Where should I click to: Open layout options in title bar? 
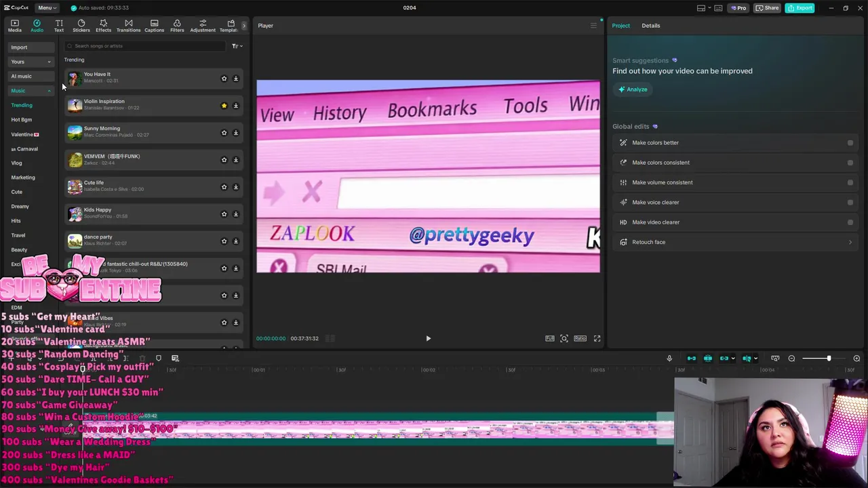click(x=704, y=8)
